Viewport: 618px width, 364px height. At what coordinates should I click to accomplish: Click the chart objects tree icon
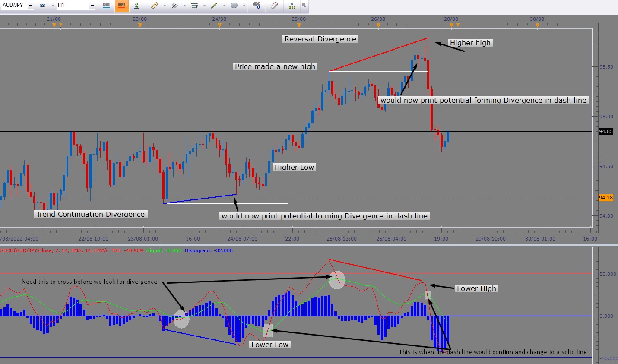coord(292,6)
